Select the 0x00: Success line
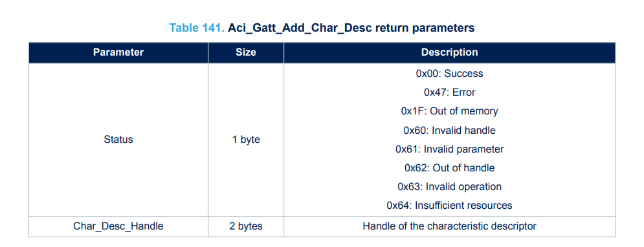The width and height of the screenshot is (644, 247). click(449, 74)
